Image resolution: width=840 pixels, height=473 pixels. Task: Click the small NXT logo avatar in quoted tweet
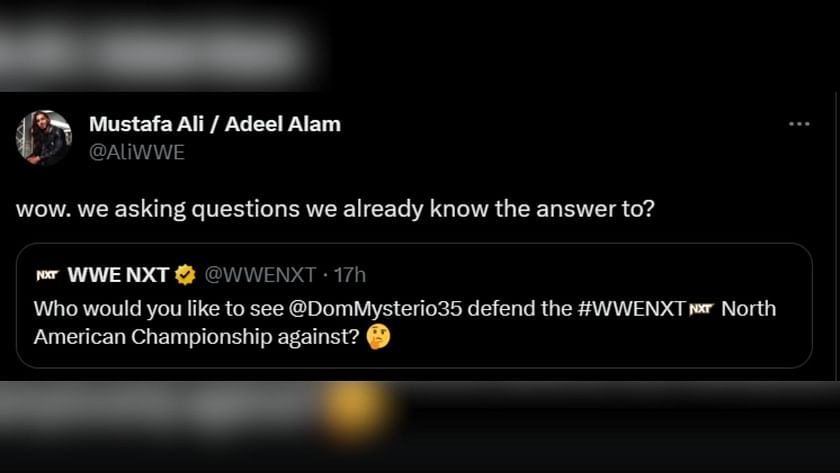coord(47,275)
